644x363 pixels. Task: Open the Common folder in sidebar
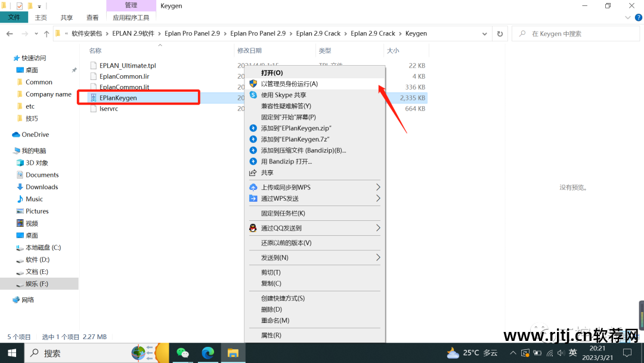(x=39, y=82)
